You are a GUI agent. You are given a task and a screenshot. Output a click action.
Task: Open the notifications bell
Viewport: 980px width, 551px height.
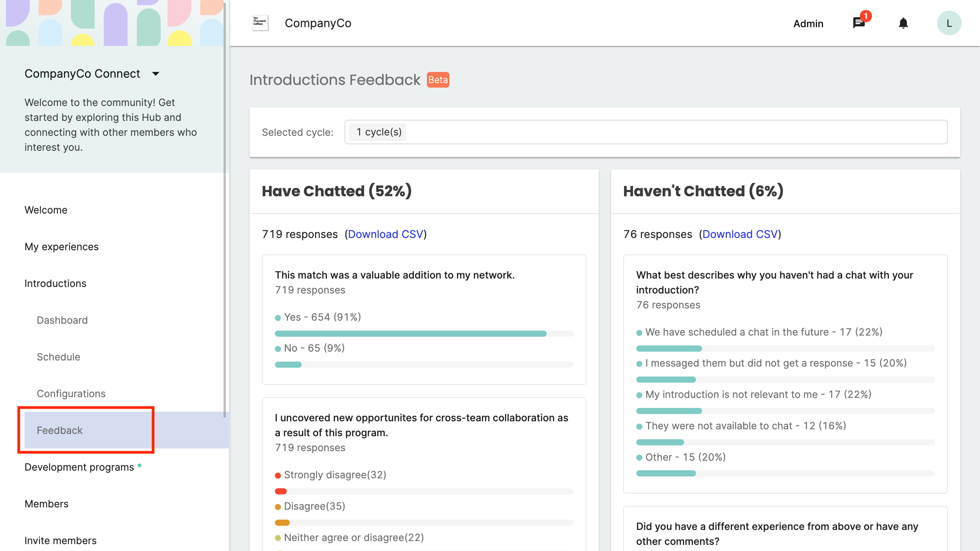click(903, 23)
